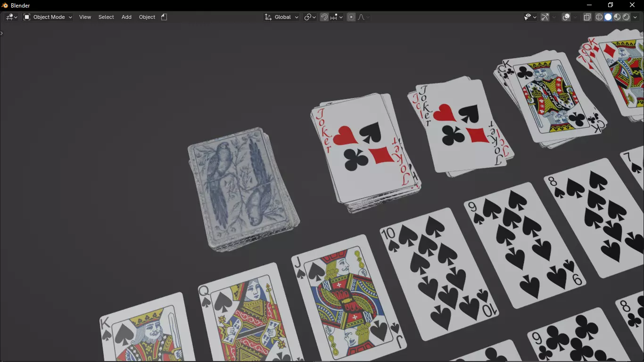
Task: Open the viewport shading options dropdown
Action: (635, 17)
